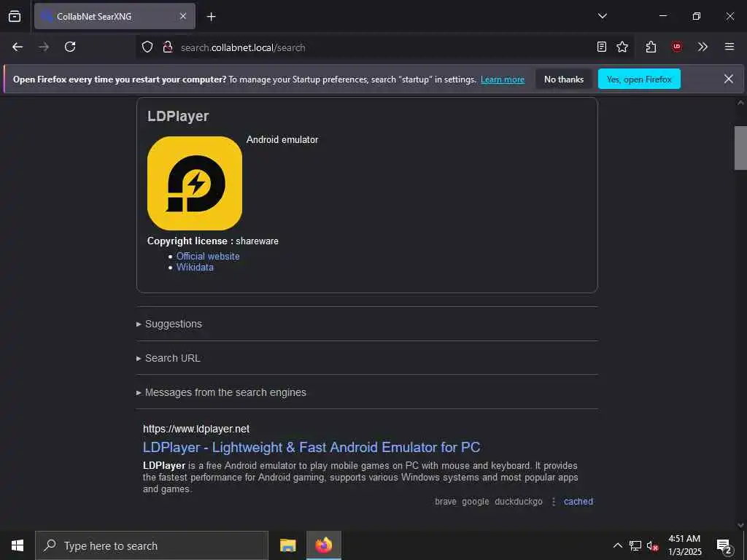This screenshot has height=560, width=747.
Task: Click the brave engine label
Action: (x=446, y=502)
